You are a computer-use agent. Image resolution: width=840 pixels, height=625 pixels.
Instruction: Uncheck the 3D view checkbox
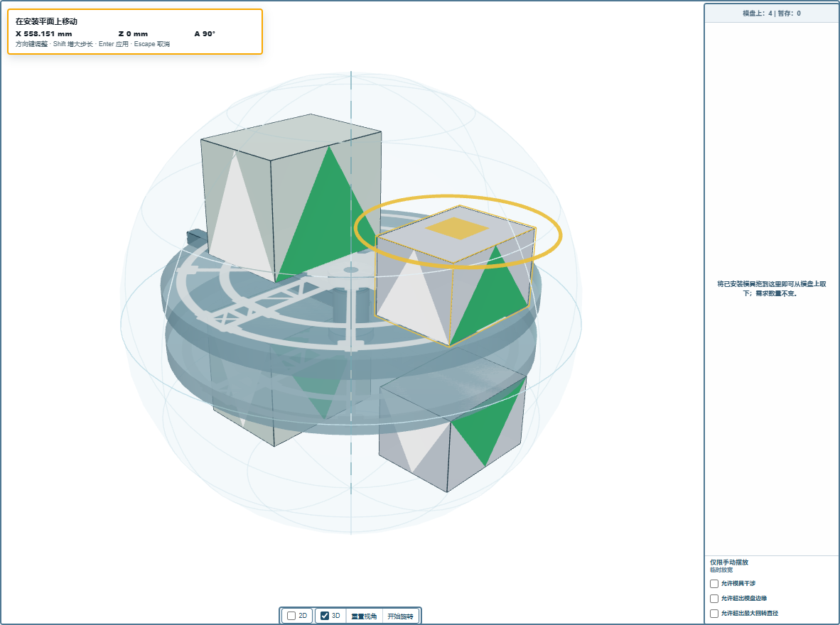click(325, 616)
